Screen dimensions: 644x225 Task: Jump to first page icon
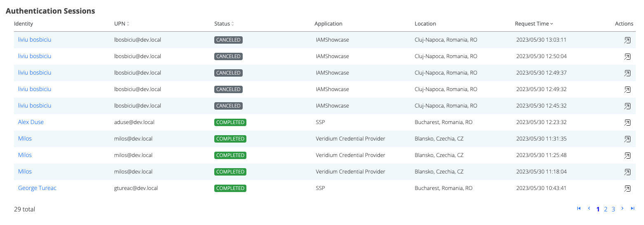pos(579,209)
